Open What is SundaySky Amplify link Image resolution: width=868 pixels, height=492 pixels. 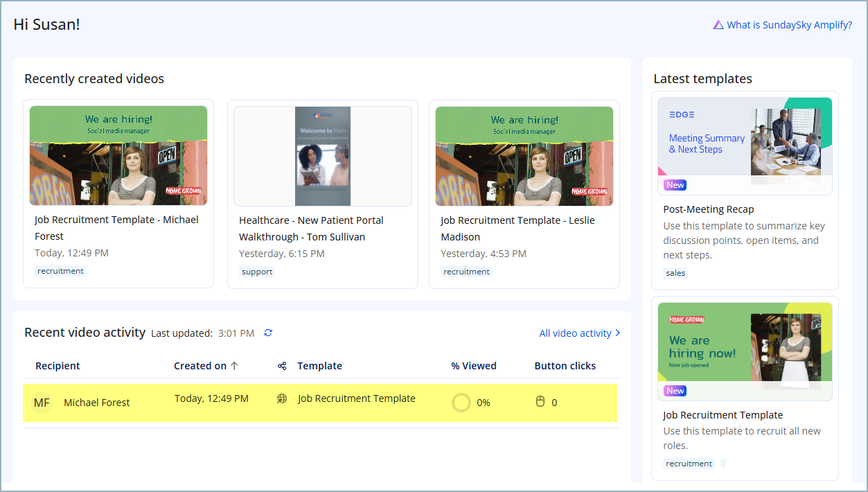click(789, 25)
